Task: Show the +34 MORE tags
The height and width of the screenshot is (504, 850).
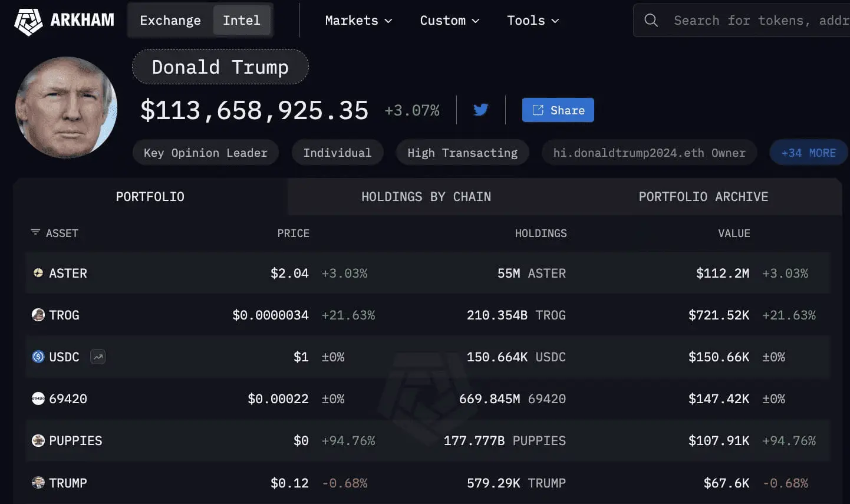Action: point(808,153)
